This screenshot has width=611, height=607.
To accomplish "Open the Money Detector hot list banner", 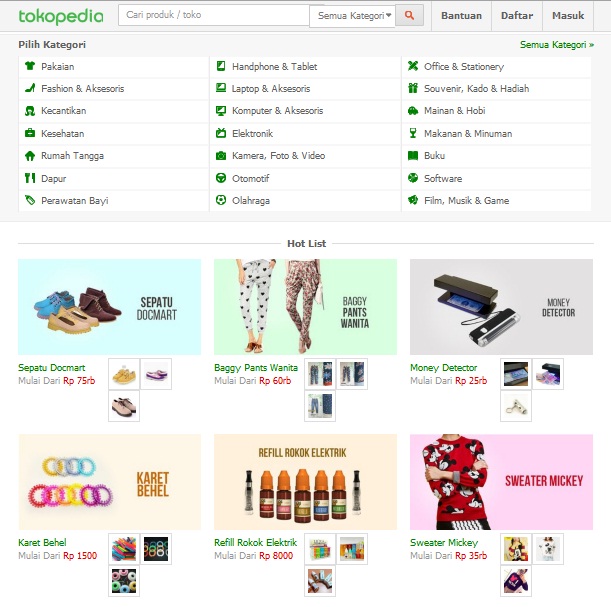I will coord(501,307).
